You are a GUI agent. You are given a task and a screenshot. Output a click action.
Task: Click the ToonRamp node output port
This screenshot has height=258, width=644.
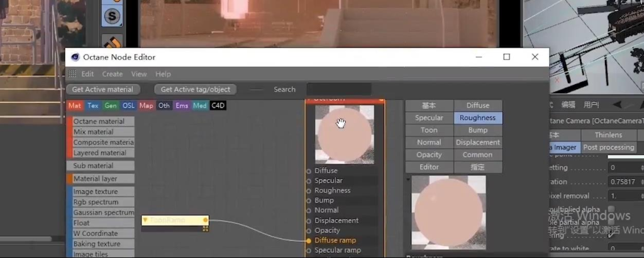point(206,220)
